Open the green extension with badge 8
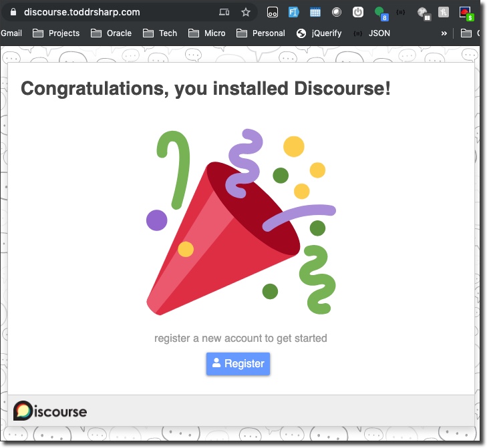Viewport: 487px width, 448px height. click(381, 13)
